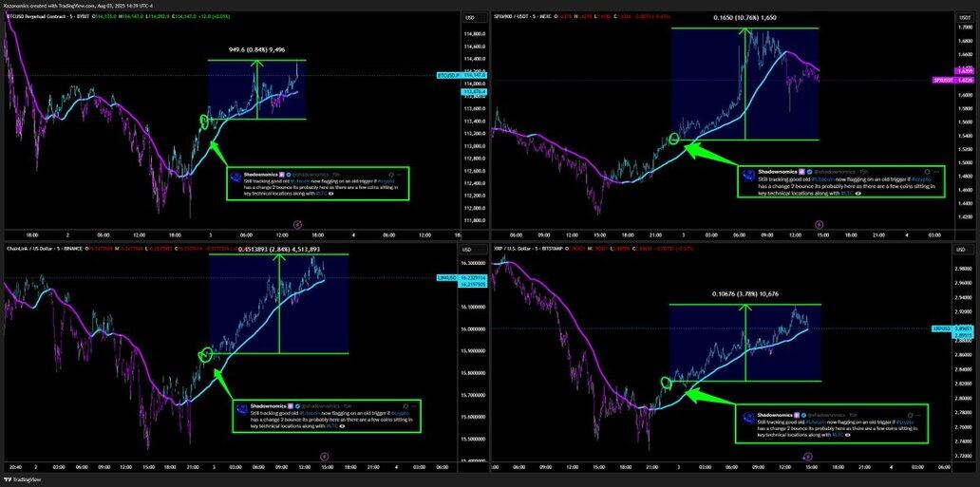Click the green circle marker on the XRP chart

tap(666, 382)
